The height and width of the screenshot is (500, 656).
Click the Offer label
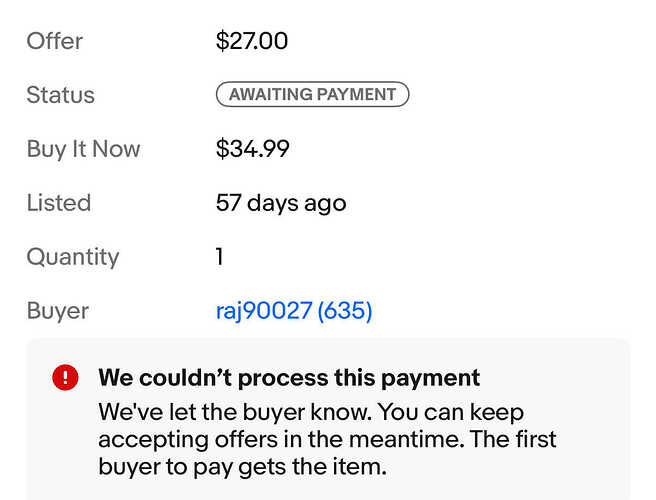pos(55,41)
